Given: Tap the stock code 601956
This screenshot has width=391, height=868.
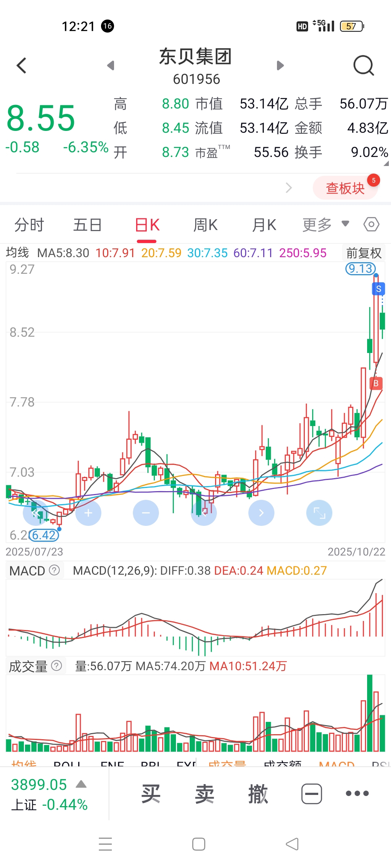Looking at the screenshot, I should [x=197, y=79].
